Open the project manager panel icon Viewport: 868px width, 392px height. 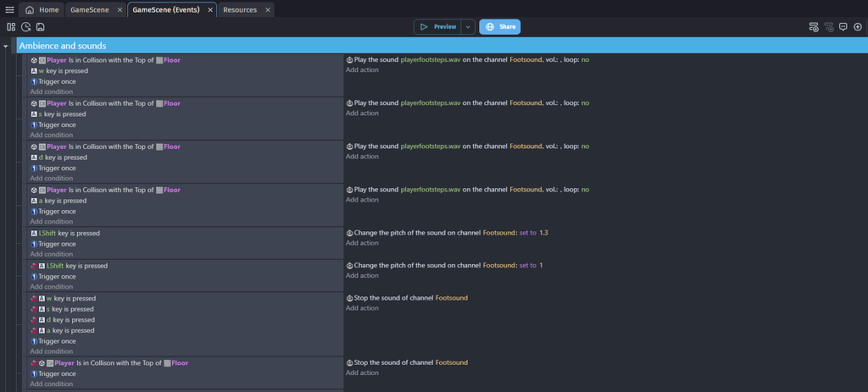11,26
